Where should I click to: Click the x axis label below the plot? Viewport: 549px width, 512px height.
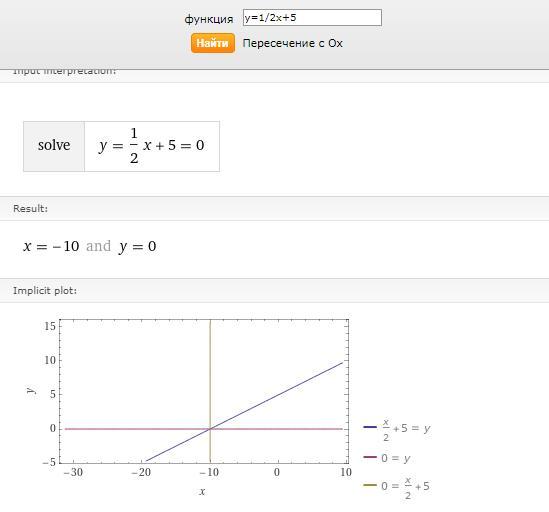(202, 492)
